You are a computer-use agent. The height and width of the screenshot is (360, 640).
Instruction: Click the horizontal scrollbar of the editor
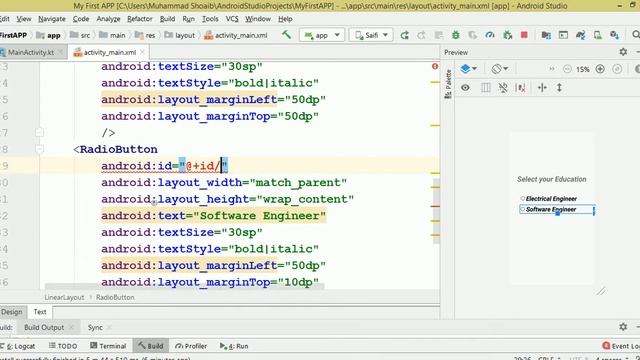point(184,287)
